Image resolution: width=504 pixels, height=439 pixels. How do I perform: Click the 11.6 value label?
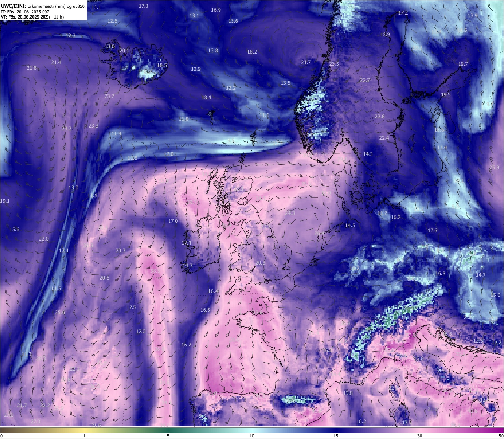(264, 115)
